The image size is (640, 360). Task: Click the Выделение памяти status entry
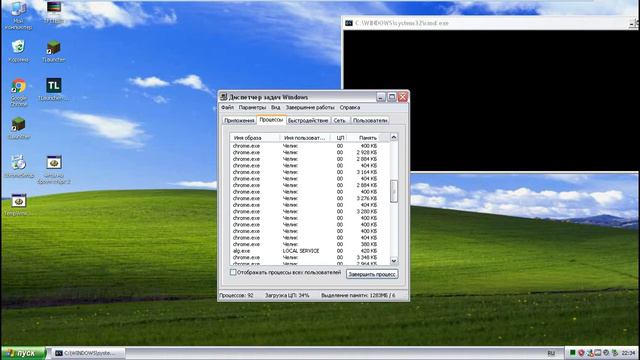tap(358, 295)
